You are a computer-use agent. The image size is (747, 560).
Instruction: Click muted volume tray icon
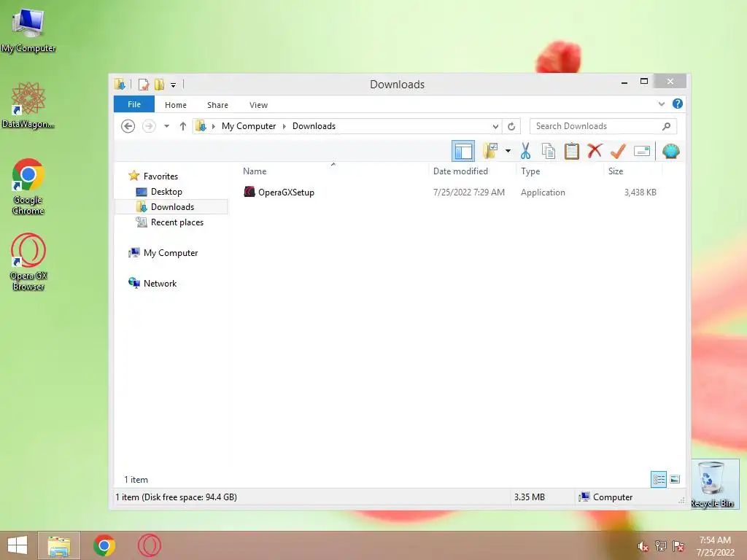(x=643, y=546)
